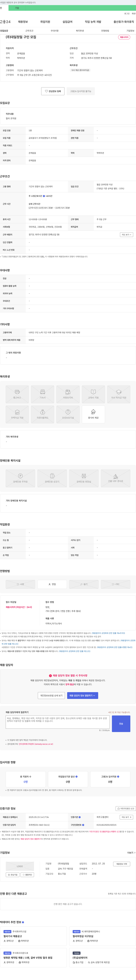Screen dimensions: 136x980
Task: Jump to the 근무조건 tab
Action: coord(29,31)
